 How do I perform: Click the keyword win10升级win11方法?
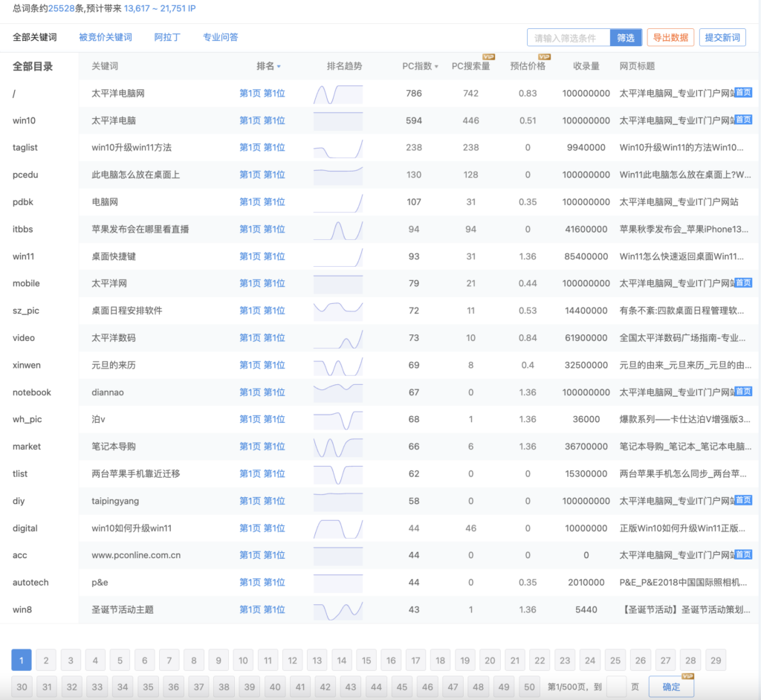coord(132,148)
